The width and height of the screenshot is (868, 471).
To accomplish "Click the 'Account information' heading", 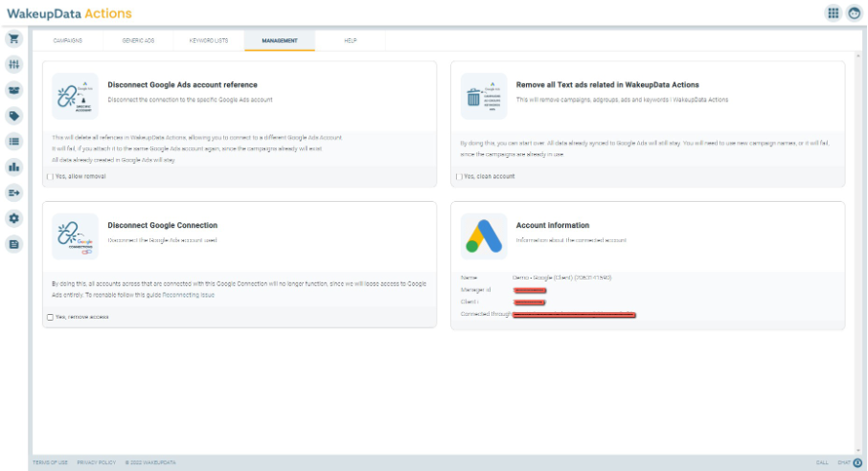I will point(553,226).
